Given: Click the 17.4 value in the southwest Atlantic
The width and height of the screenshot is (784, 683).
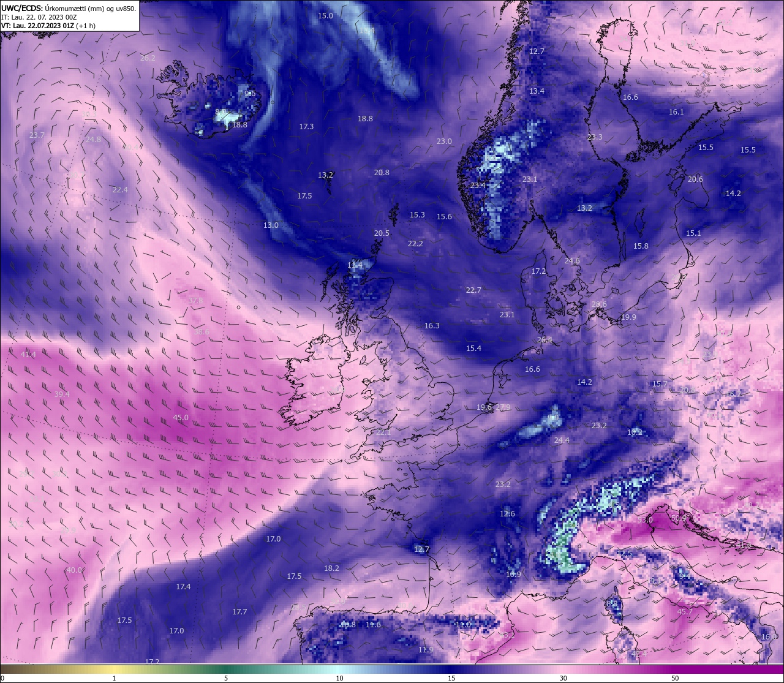Looking at the screenshot, I should click(183, 587).
